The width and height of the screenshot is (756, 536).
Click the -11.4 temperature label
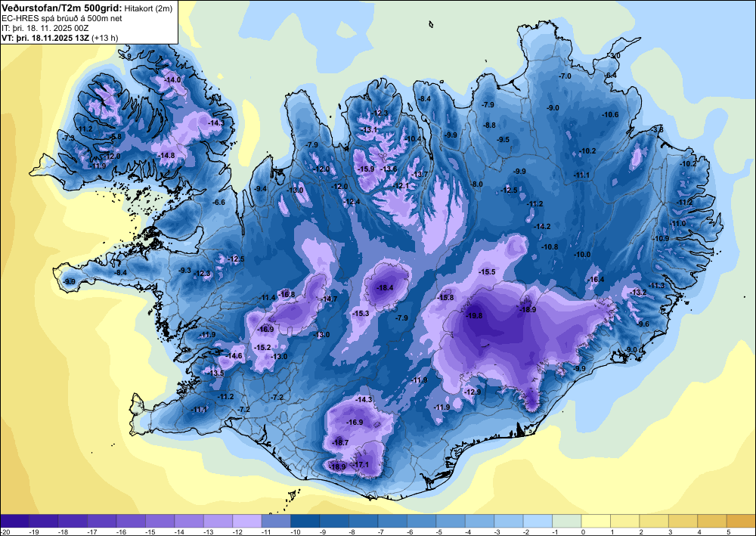[x=267, y=298]
